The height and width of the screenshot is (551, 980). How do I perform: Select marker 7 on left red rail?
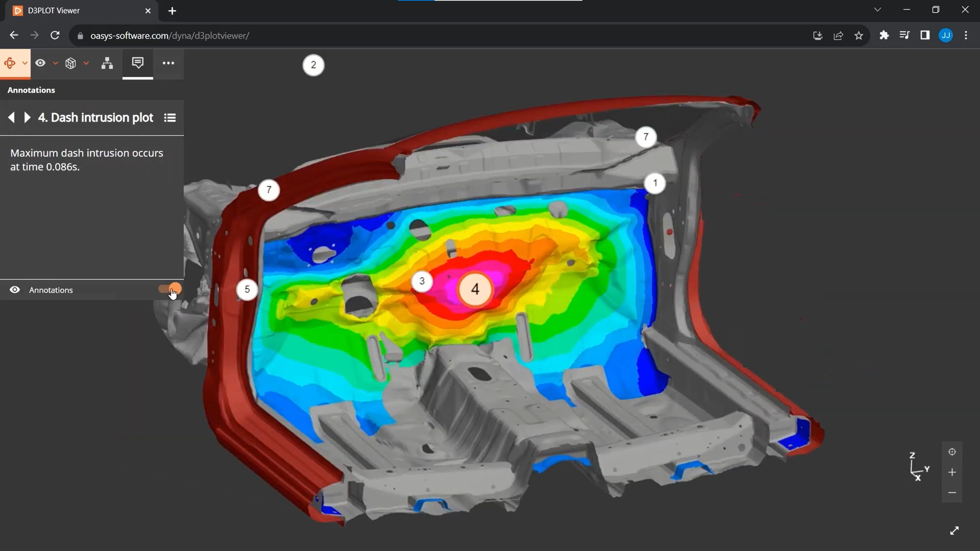click(269, 190)
